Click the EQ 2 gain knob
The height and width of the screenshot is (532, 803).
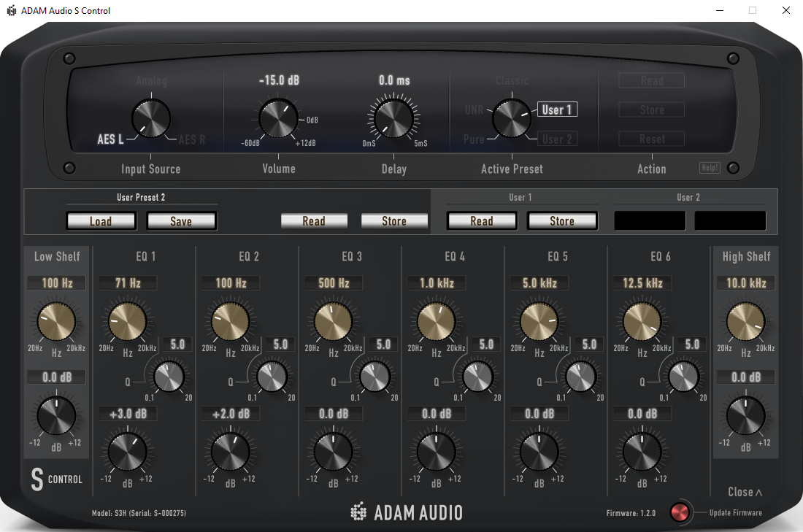pos(231,452)
